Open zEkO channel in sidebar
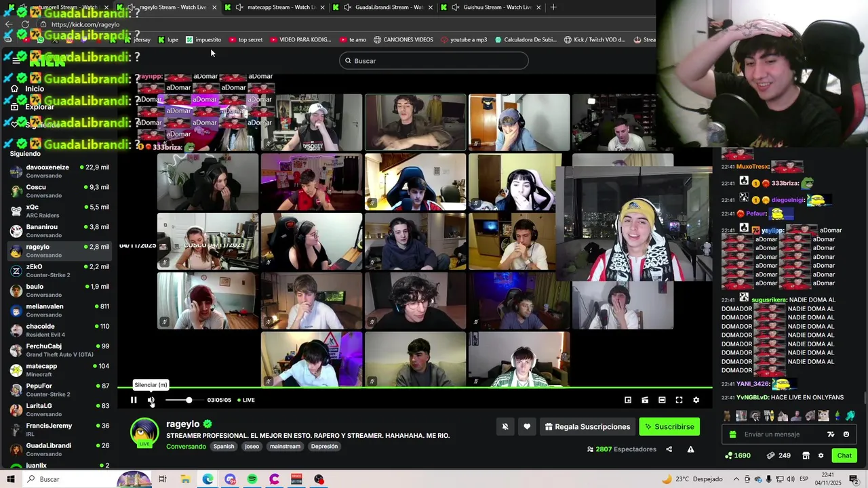Viewport: 868px width, 488px height. click(59, 270)
